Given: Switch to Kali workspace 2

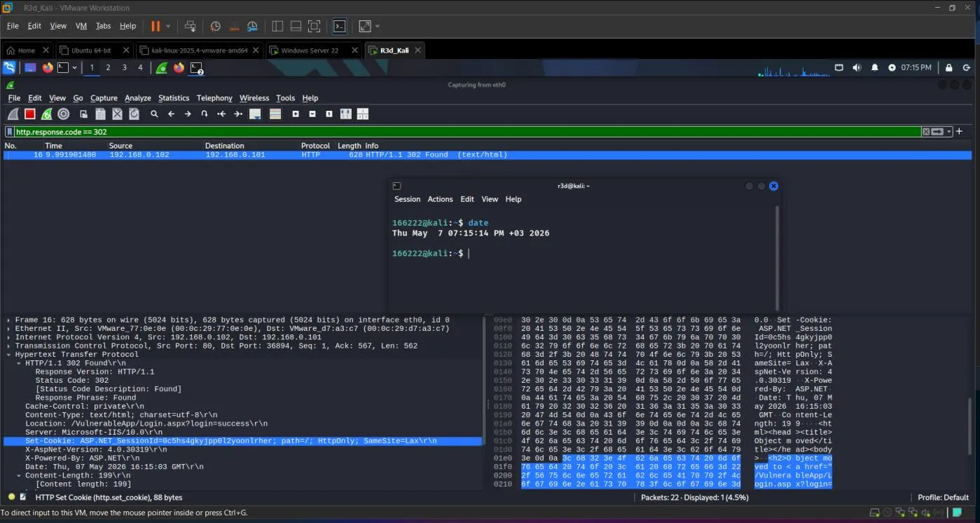Looking at the screenshot, I should (108, 67).
